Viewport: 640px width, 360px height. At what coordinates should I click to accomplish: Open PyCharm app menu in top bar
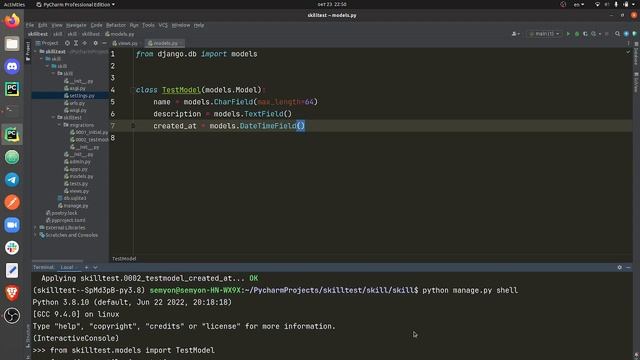(76, 4)
